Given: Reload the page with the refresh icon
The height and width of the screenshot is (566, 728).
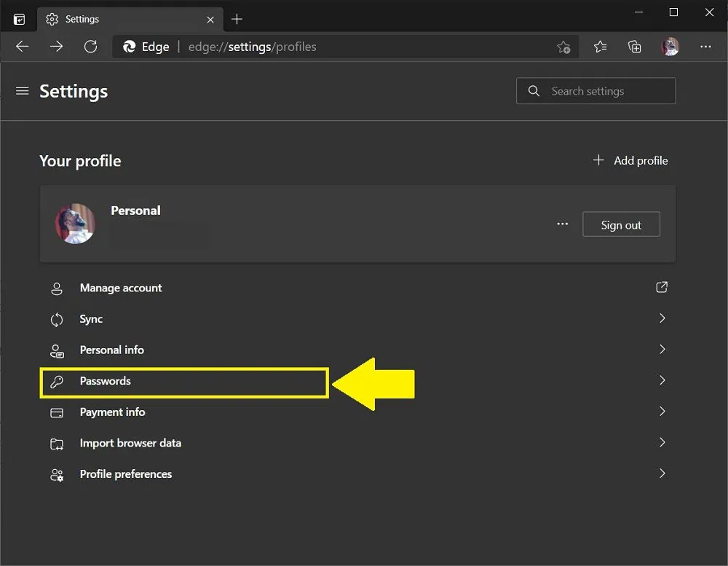Looking at the screenshot, I should point(90,46).
